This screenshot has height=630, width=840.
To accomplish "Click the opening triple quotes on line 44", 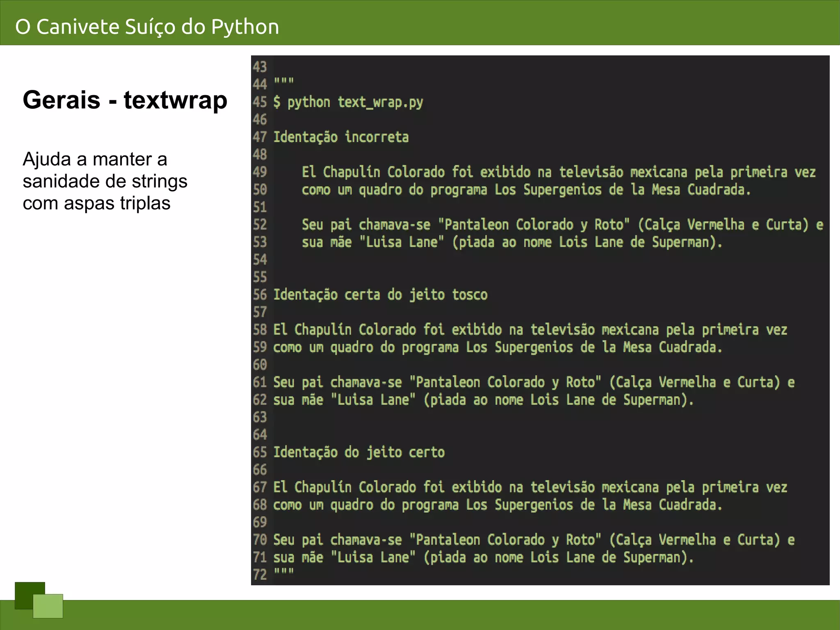I will pos(284,81).
